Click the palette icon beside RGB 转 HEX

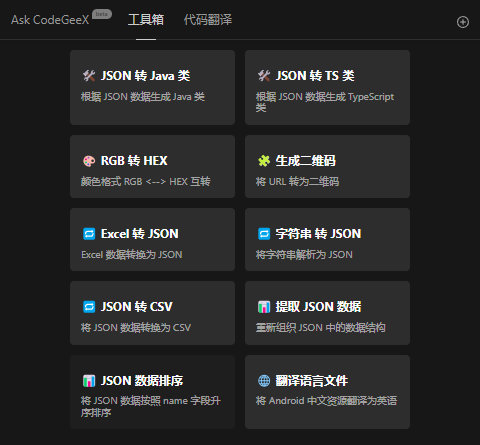tap(89, 161)
